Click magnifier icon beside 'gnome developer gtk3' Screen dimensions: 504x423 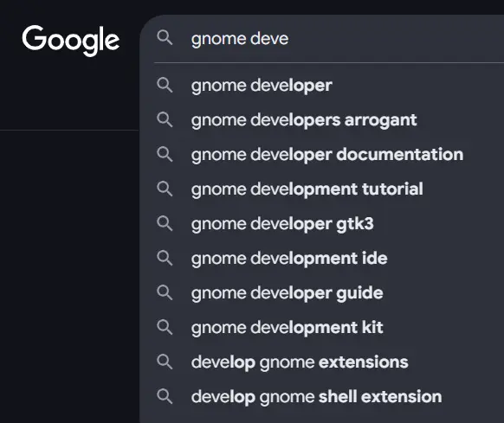point(165,223)
